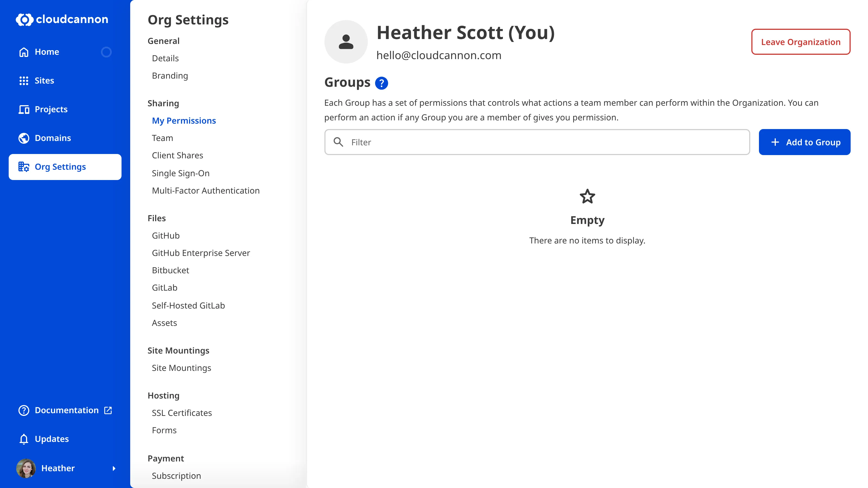Go to Home in sidebar
Viewport: 868px width, 488px height.
65,52
